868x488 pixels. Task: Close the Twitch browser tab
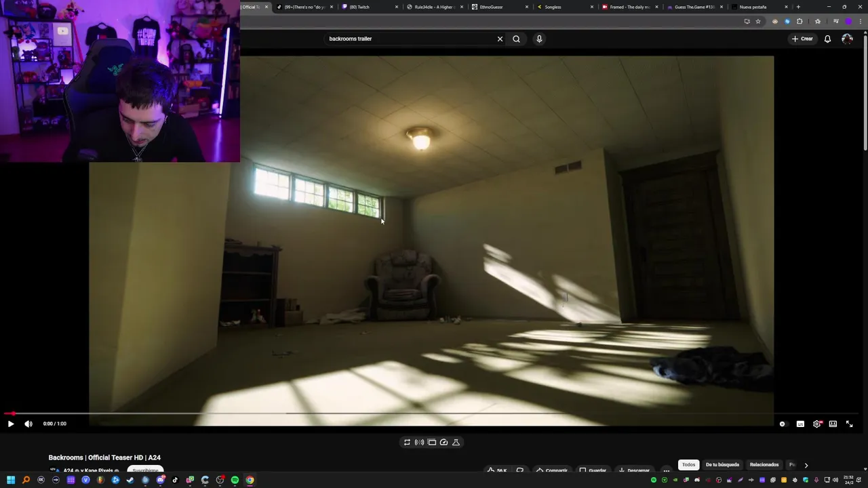point(397,7)
